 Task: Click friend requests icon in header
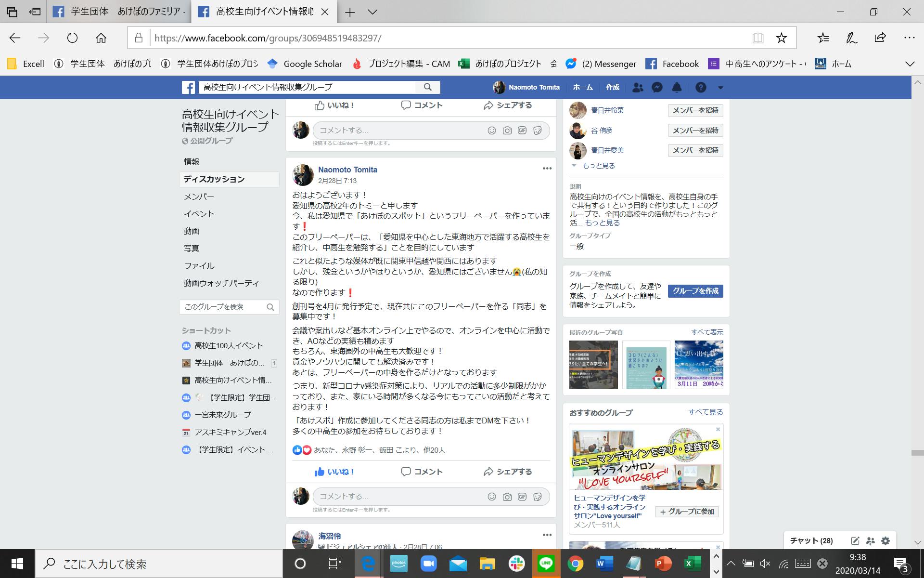[x=638, y=87]
